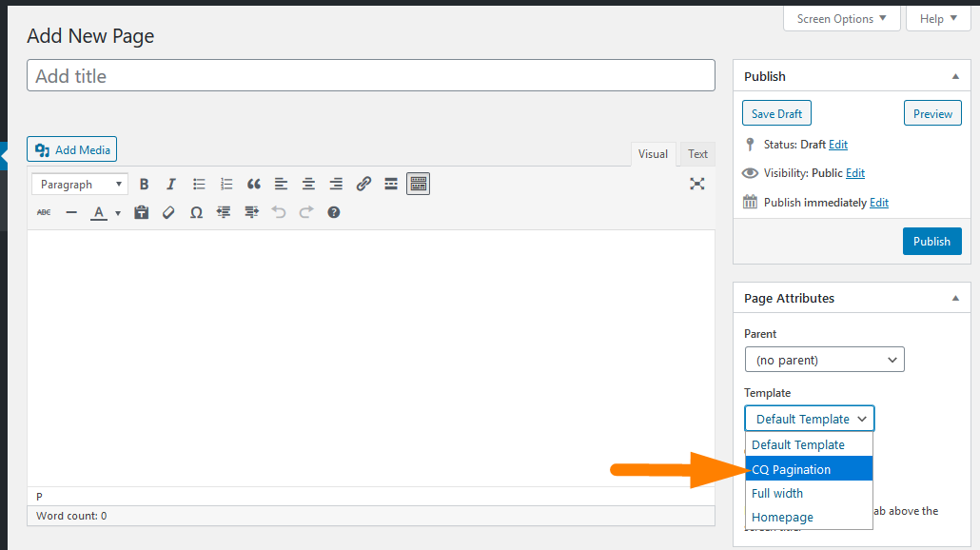Image resolution: width=980 pixels, height=550 pixels.
Task: Click inside the editor content area
Action: (371, 358)
